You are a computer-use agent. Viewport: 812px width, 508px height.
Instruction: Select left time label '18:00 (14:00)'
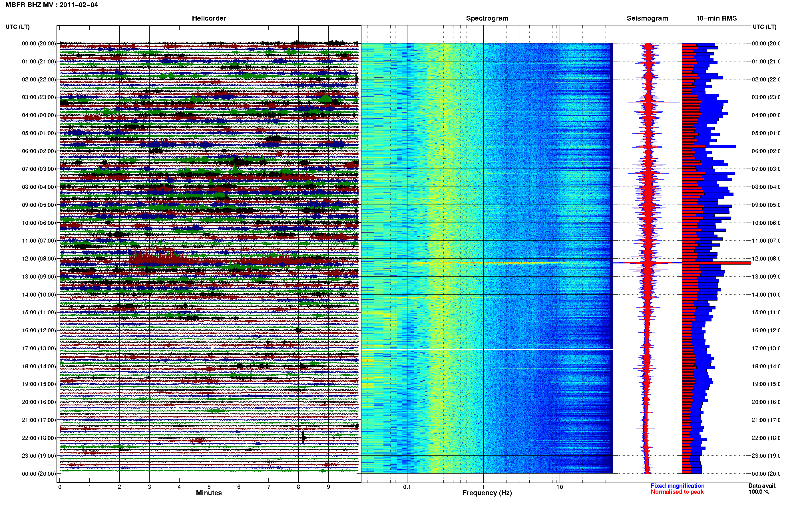[x=39, y=367]
